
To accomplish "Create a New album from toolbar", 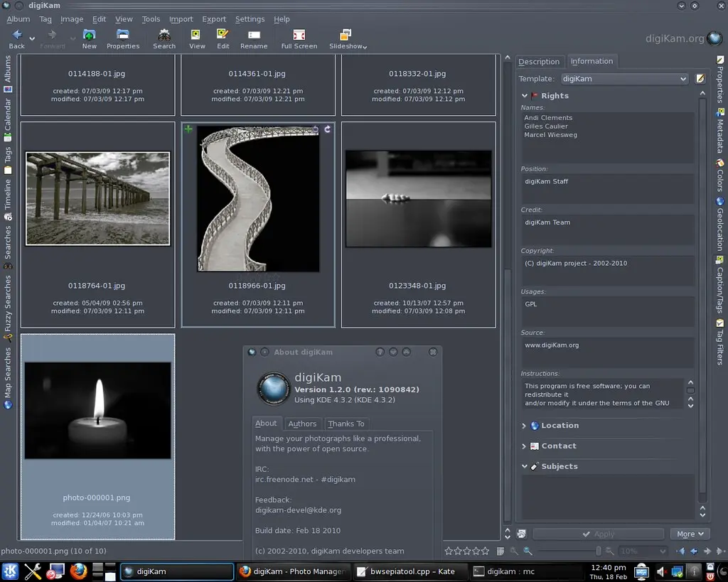I will [89, 38].
